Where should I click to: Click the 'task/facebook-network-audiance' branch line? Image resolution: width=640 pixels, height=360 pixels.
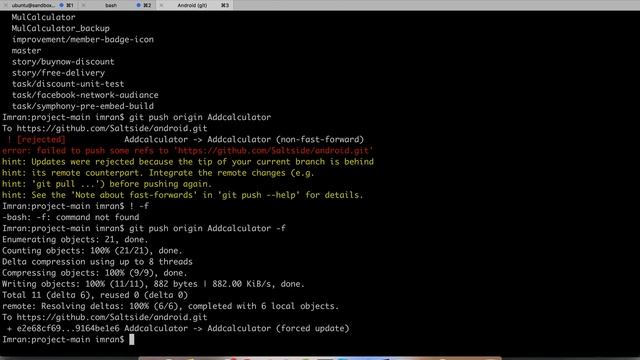[x=85, y=95]
